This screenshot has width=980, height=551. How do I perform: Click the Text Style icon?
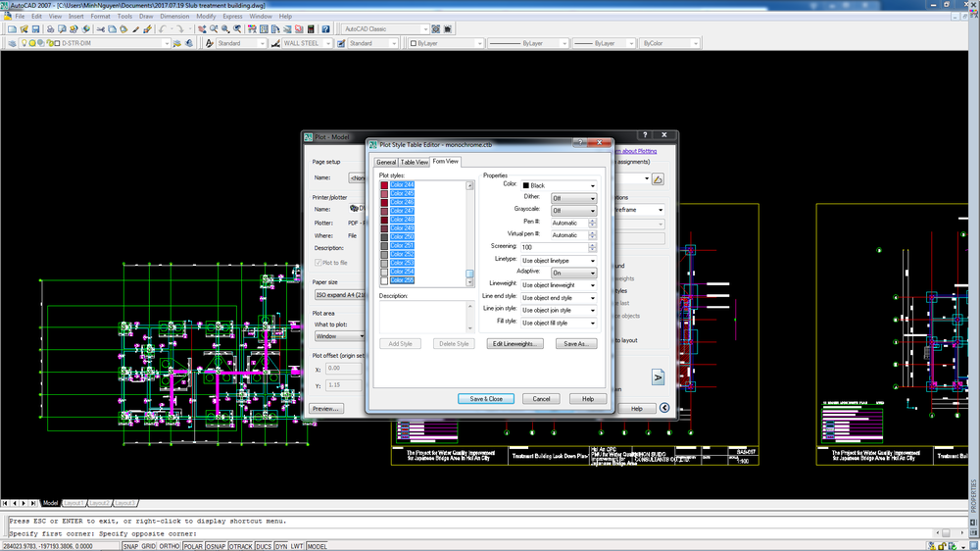point(210,43)
